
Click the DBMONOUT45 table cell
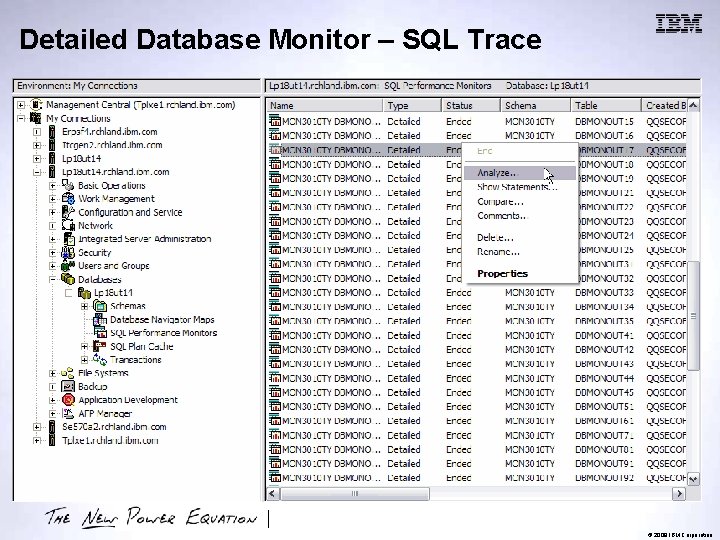coord(604,392)
